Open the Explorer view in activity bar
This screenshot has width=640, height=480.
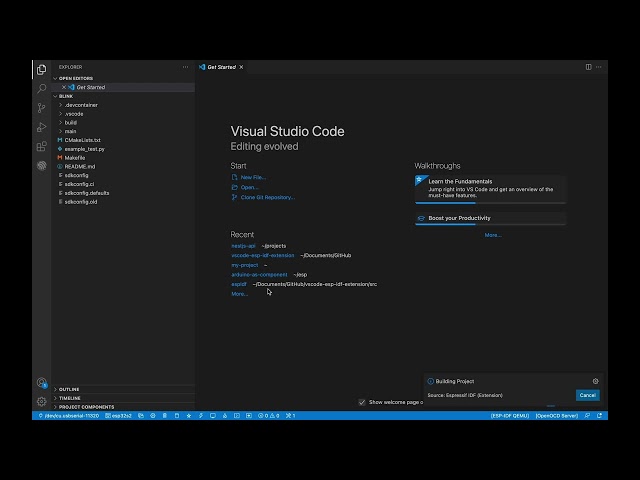click(41, 69)
